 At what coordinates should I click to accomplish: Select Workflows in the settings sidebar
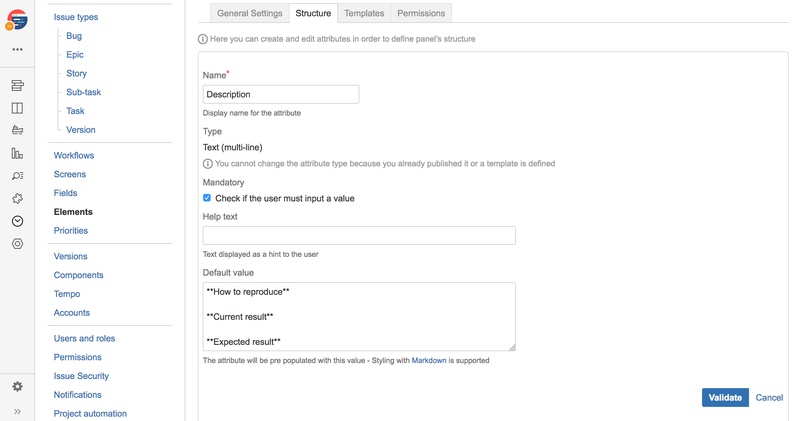pyautogui.click(x=74, y=155)
